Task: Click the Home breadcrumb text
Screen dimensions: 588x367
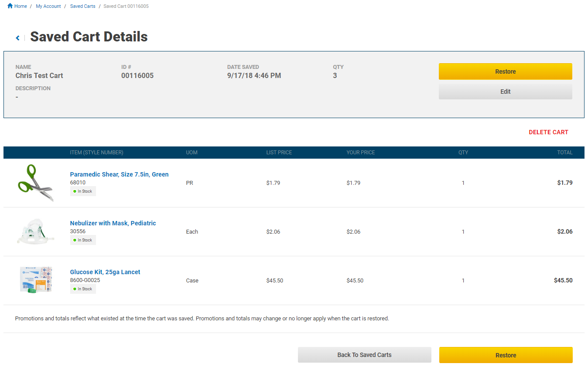Action: [21, 7]
